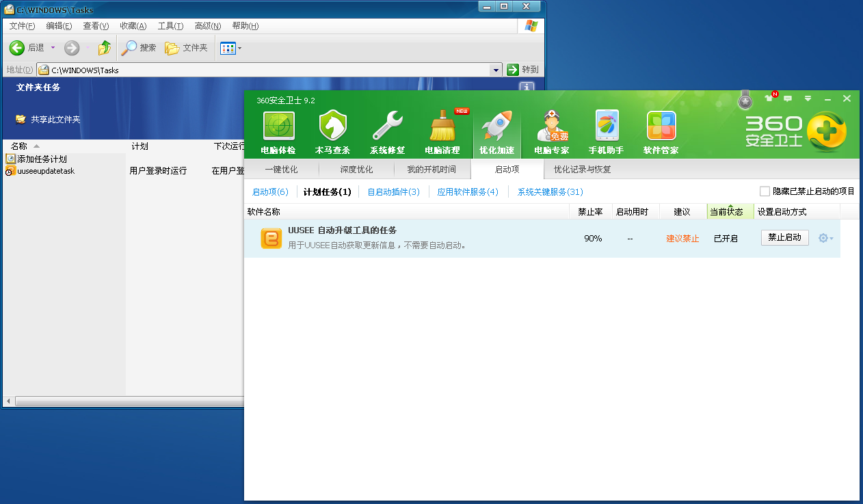Open 应用软件服务(4) link
Screen dimensions: 863x504
click(468, 192)
